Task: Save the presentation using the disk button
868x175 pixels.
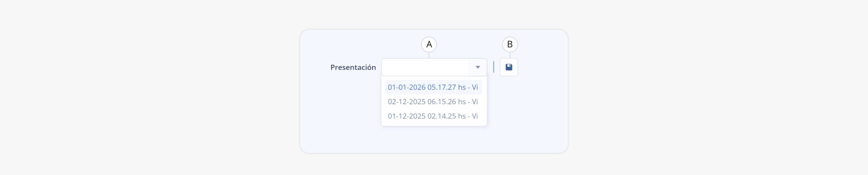Action: pos(509,67)
